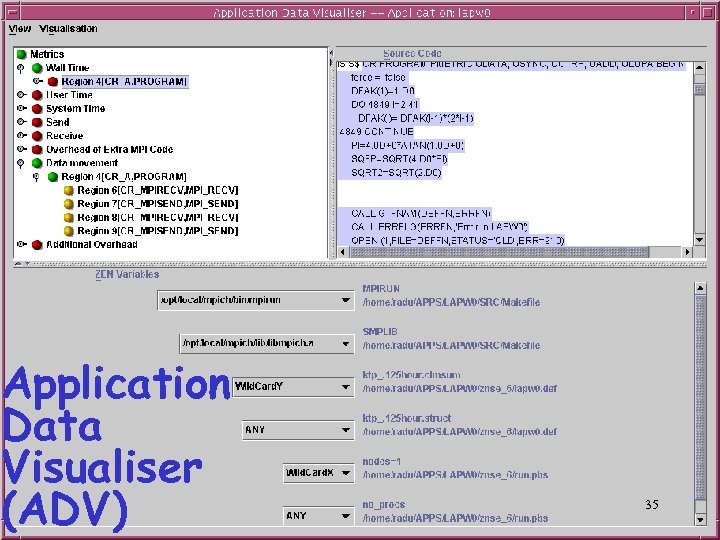Click ZEN Variables scrollbar down arrow
The width and height of the screenshot is (720, 540).
[x=700, y=520]
